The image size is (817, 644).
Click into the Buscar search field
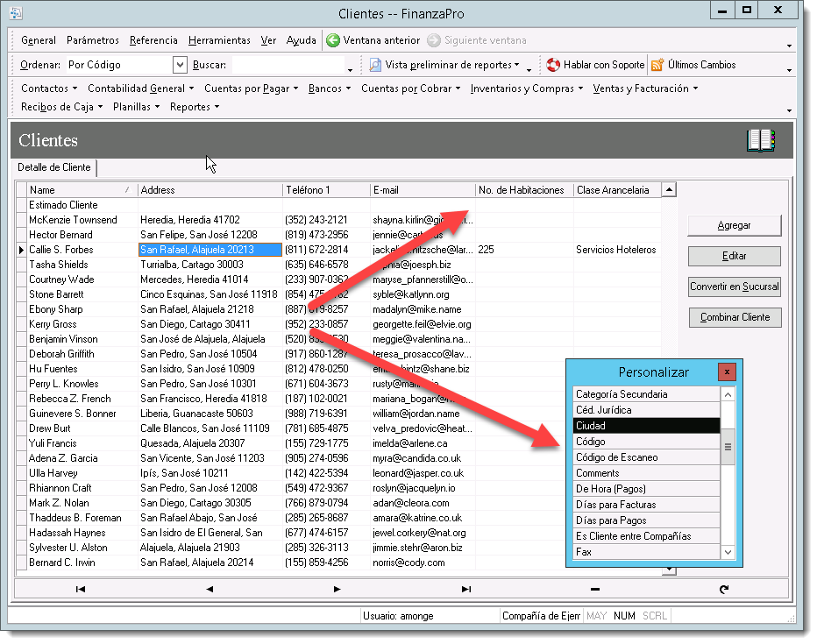click(288, 65)
